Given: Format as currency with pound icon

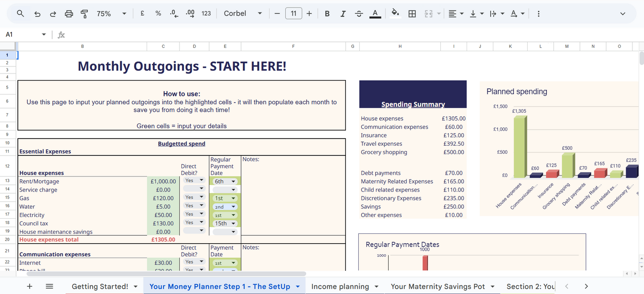Looking at the screenshot, I should (142, 14).
